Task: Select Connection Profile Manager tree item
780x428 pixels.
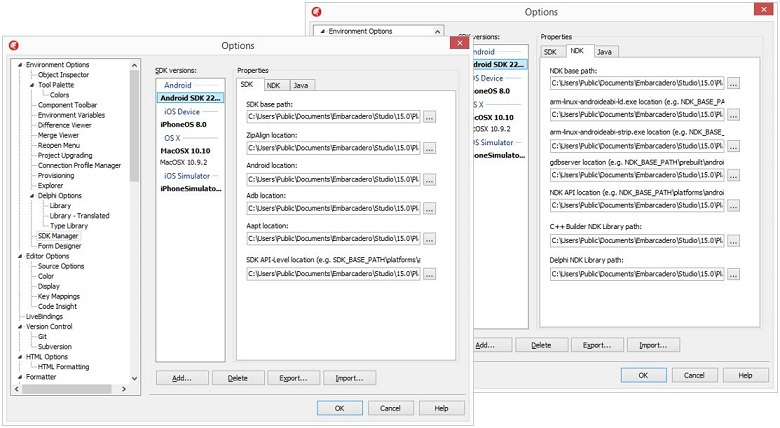Action: 79,165
